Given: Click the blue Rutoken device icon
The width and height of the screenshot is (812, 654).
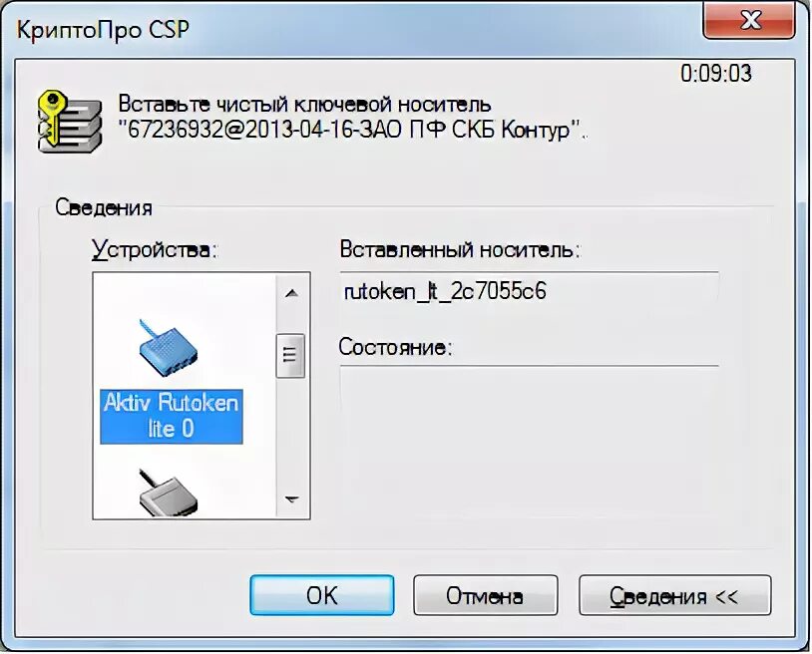Looking at the screenshot, I should [169, 347].
